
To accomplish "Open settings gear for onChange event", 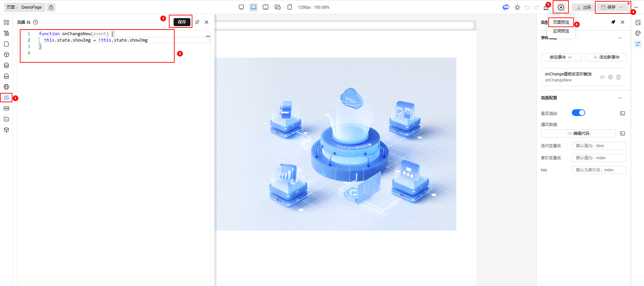I will [610, 77].
